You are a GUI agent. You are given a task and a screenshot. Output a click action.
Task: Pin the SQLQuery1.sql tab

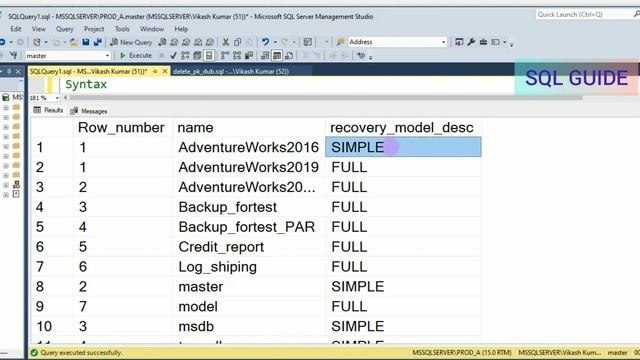click(155, 71)
